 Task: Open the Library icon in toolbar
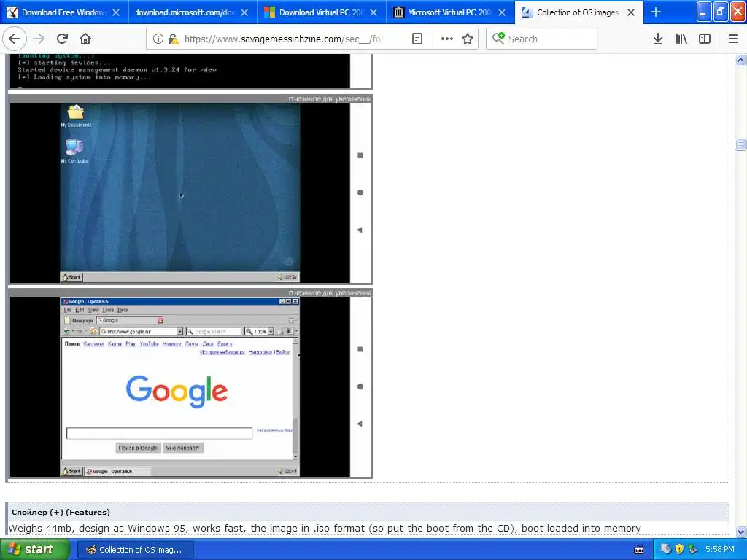681,39
